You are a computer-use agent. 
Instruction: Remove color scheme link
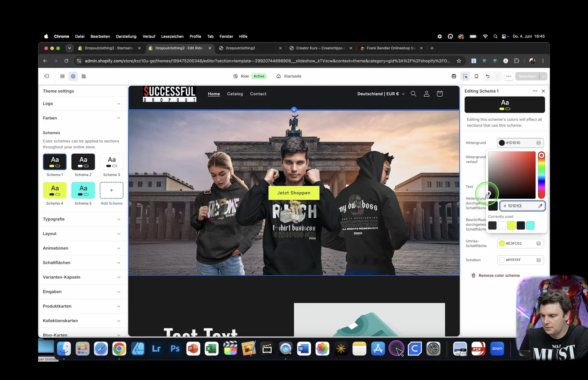coord(495,275)
